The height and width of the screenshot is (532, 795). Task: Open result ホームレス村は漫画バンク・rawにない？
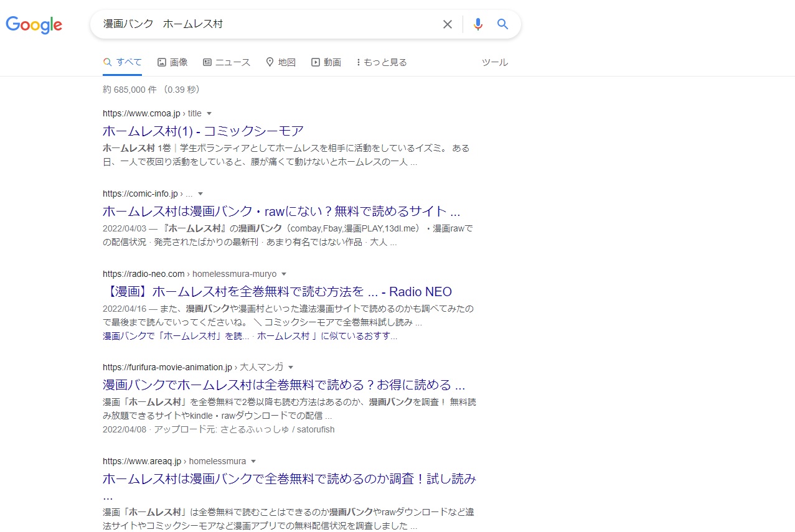[x=281, y=211]
